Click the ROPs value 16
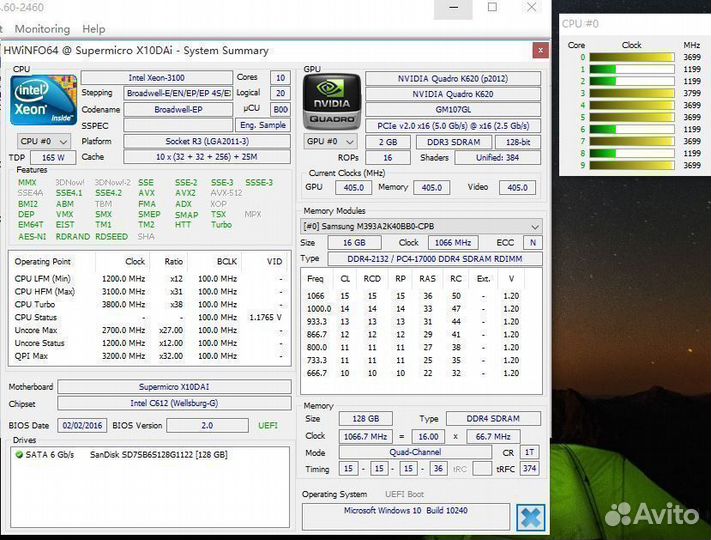 (388, 158)
